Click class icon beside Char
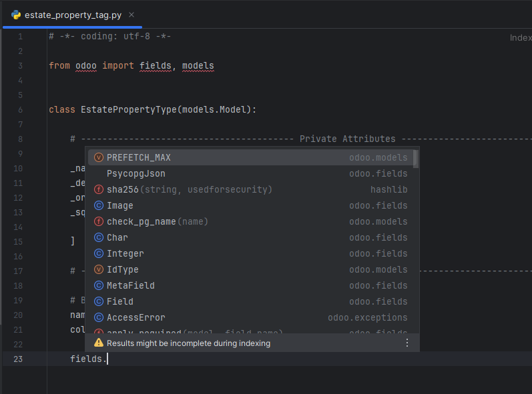Screen dimensions: 532x394 (x=98, y=237)
